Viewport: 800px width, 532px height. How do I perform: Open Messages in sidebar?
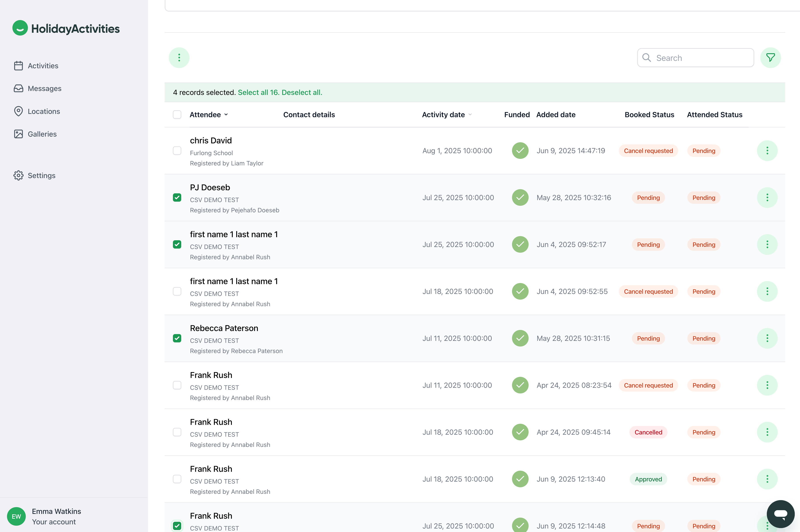click(x=45, y=89)
